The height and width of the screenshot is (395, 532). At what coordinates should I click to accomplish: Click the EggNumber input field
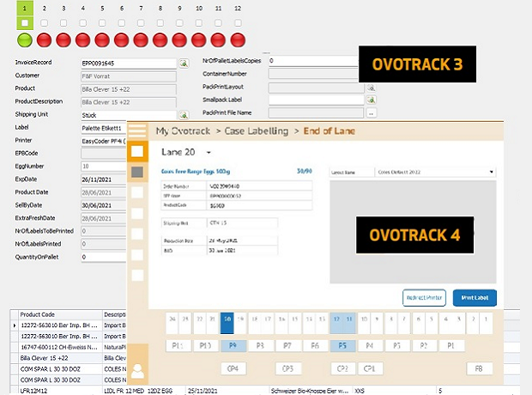coord(103,166)
